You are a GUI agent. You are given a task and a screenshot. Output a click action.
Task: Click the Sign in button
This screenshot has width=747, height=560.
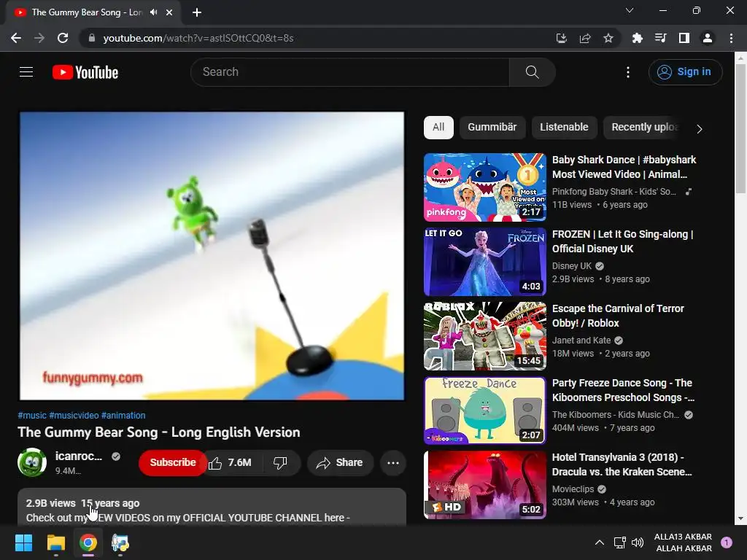coord(685,72)
